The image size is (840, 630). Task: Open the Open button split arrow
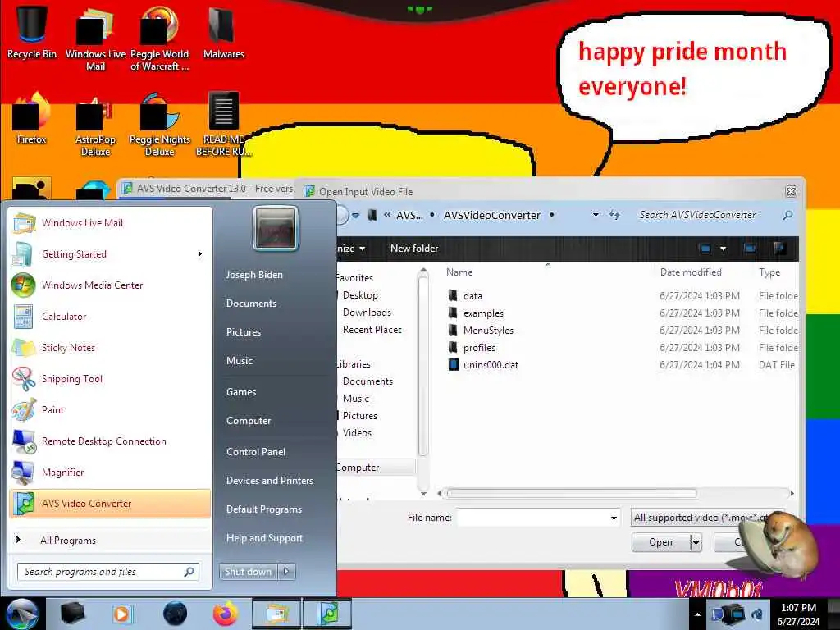pos(696,543)
